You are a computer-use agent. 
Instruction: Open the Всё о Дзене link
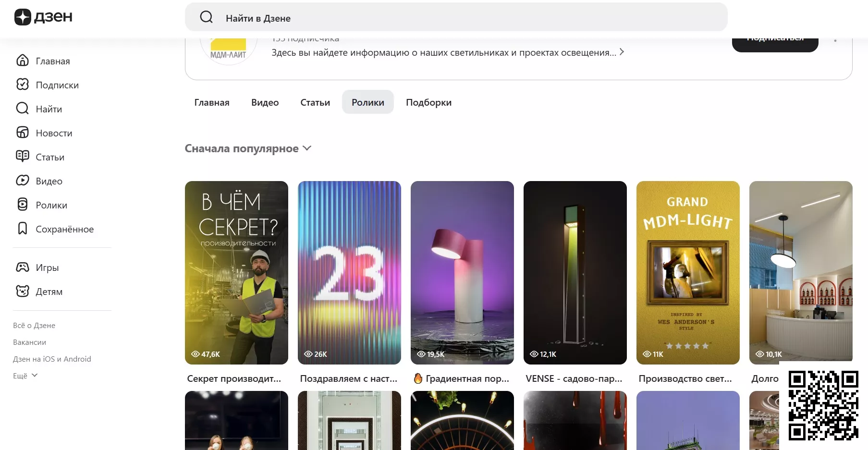pyautogui.click(x=34, y=325)
